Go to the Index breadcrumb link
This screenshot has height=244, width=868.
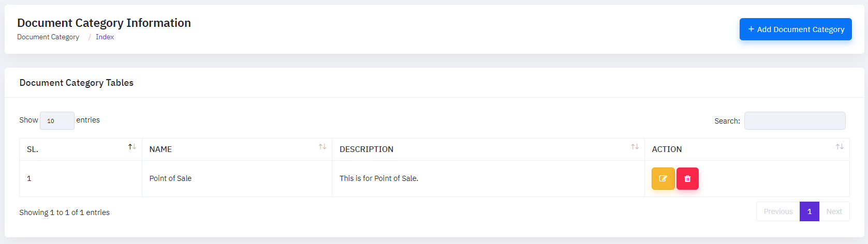pyautogui.click(x=105, y=37)
